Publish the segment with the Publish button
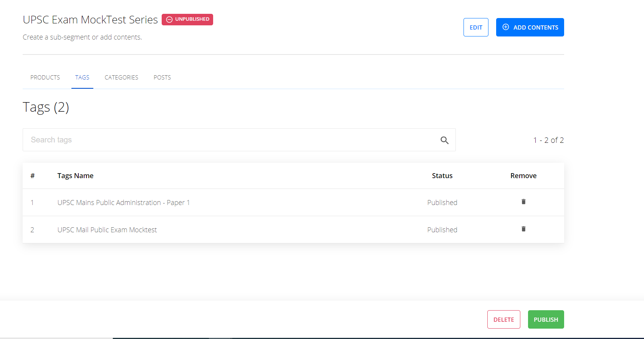644x339 pixels. [546, 319]
